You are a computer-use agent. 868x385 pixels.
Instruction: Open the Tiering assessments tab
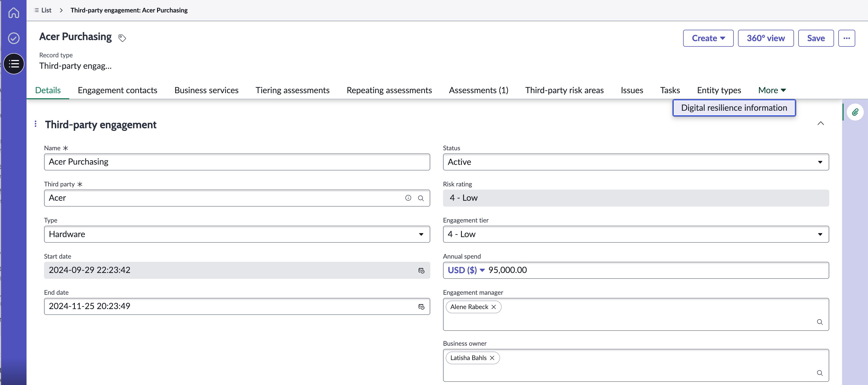pos(293,90)
